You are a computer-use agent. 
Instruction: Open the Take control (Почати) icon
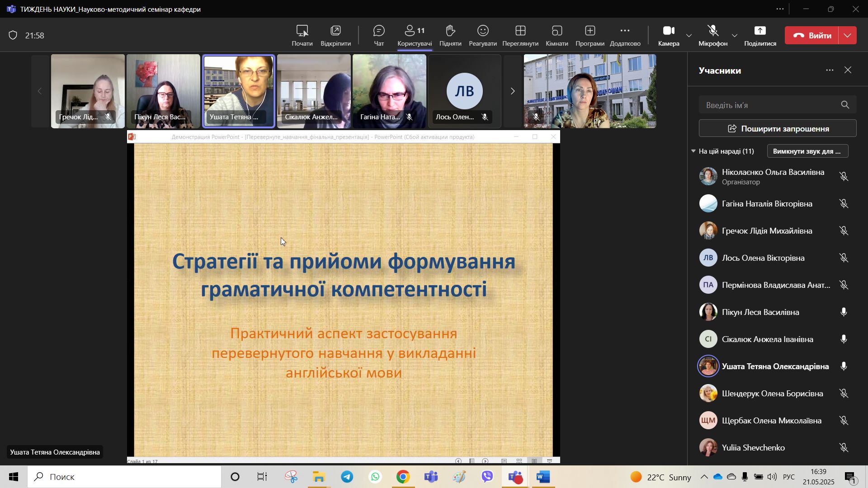(x=302, y=31)
